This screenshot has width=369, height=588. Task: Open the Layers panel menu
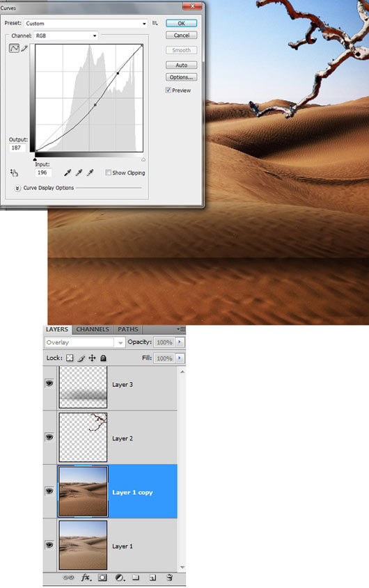tap(181, 329)
